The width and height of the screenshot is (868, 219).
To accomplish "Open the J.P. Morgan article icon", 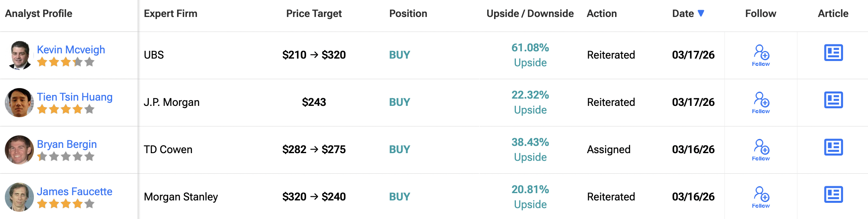I will click(833, 100).
